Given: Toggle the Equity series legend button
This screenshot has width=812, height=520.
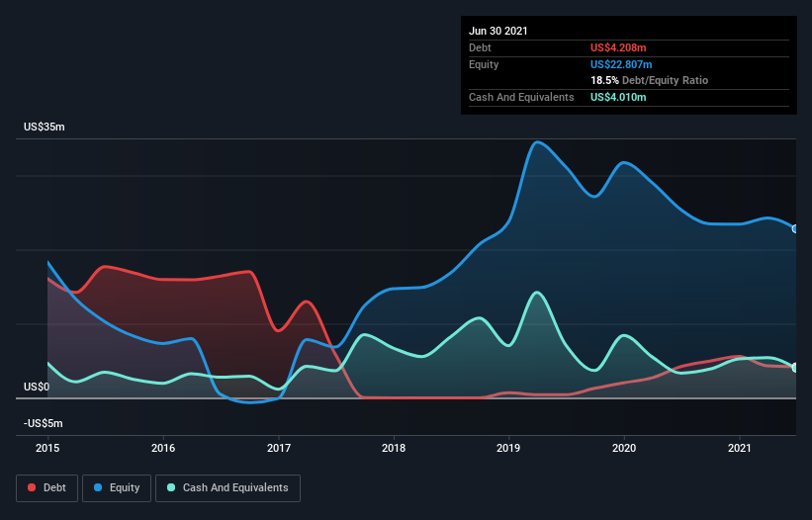Looking at the screenshot, I should [x=117, y=488].
